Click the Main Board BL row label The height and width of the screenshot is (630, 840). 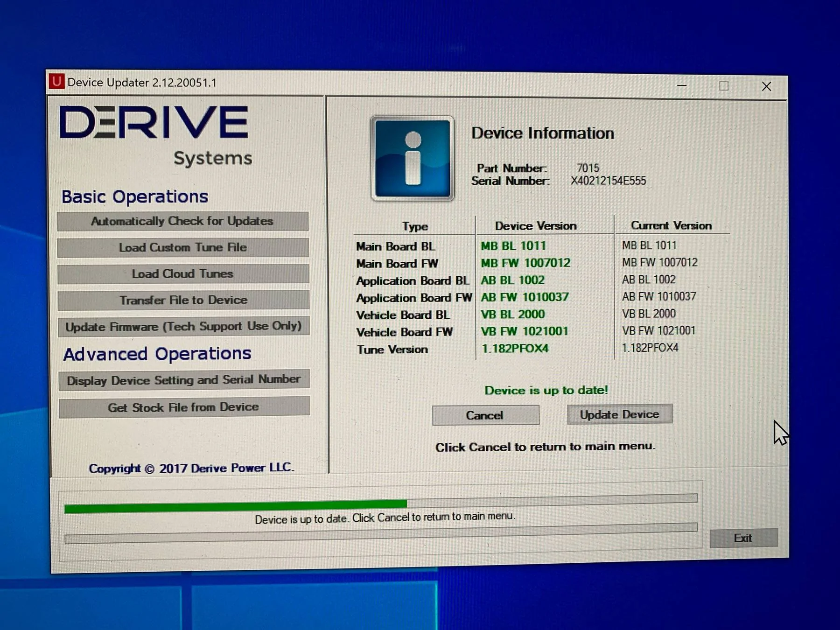click(x=396, y=246)
